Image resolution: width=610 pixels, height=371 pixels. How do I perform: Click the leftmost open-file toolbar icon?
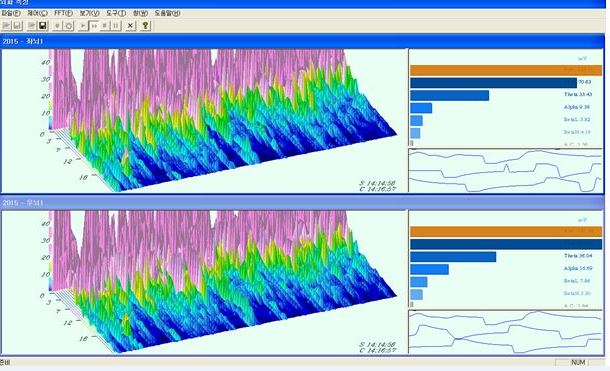pos(7,26)
